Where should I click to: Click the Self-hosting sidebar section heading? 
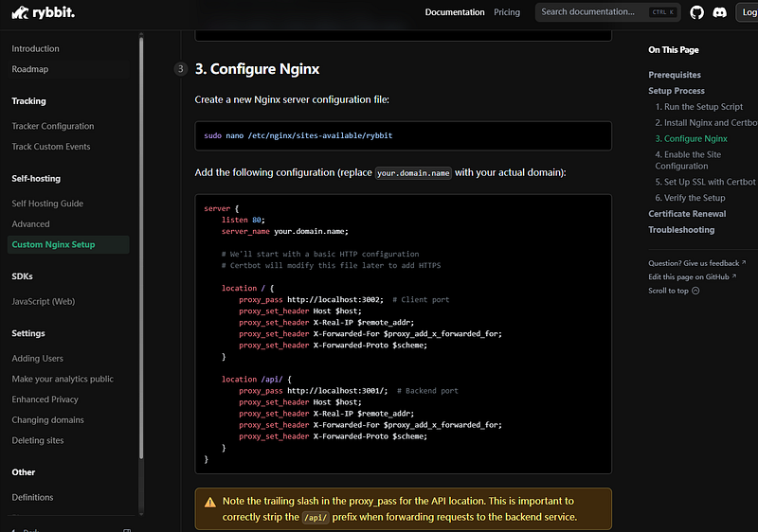(36, 179)
